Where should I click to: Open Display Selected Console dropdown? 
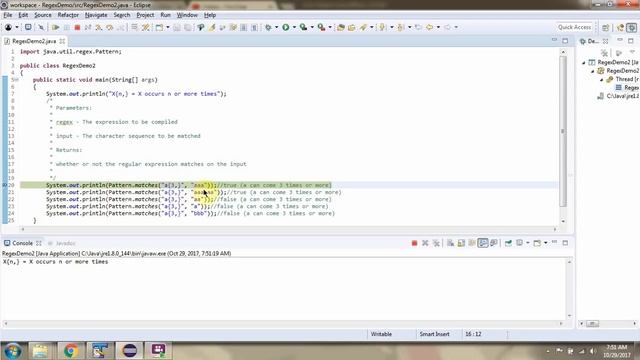pos(528,243)
